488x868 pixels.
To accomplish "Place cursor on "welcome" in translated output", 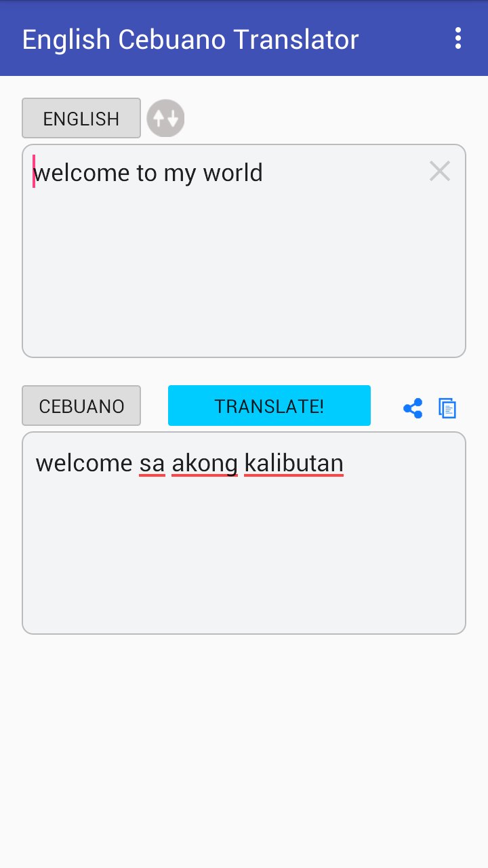I will tap(84, 464).
